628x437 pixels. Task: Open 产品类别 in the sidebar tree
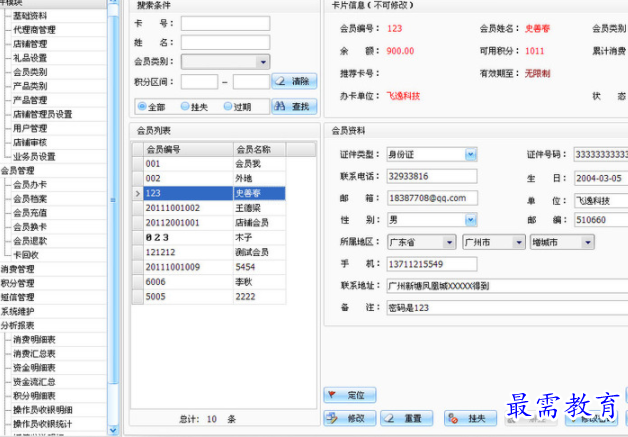coord(30,86)
